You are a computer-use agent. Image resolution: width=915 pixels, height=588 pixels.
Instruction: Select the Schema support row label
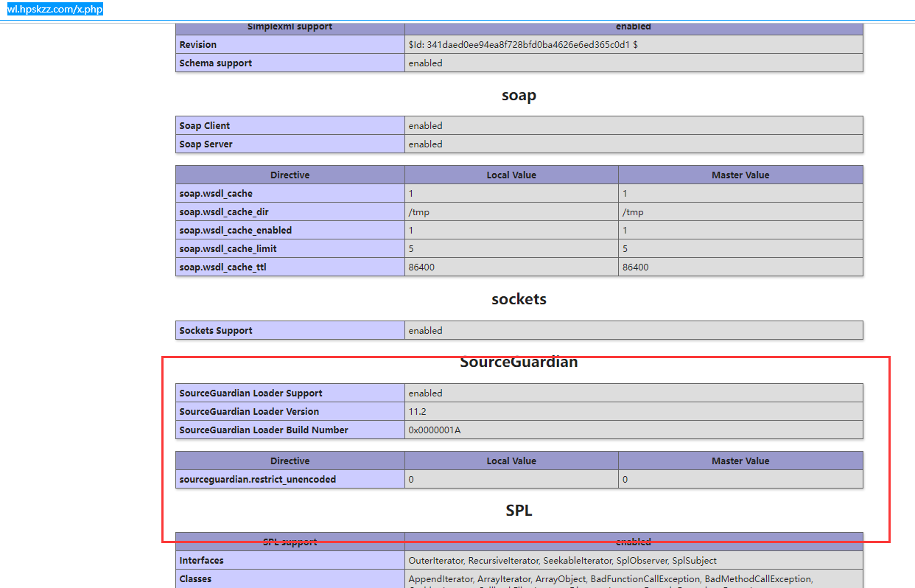tap(216, 63)
